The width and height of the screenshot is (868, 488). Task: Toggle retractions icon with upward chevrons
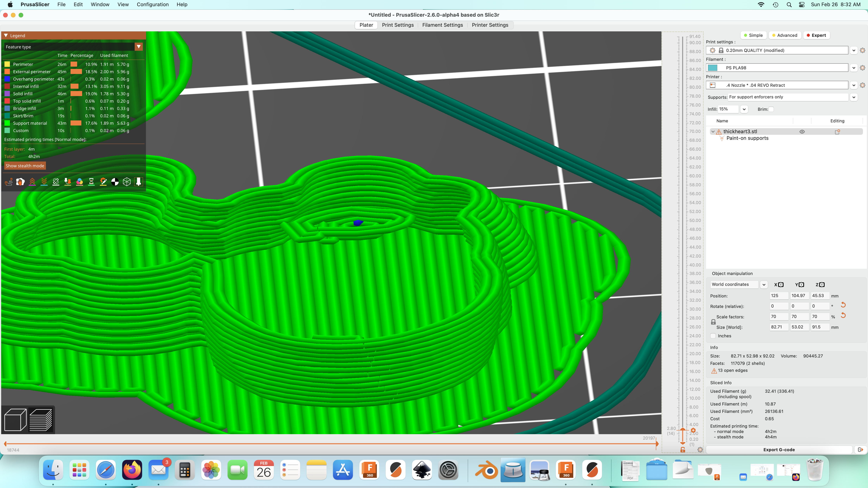32,182
